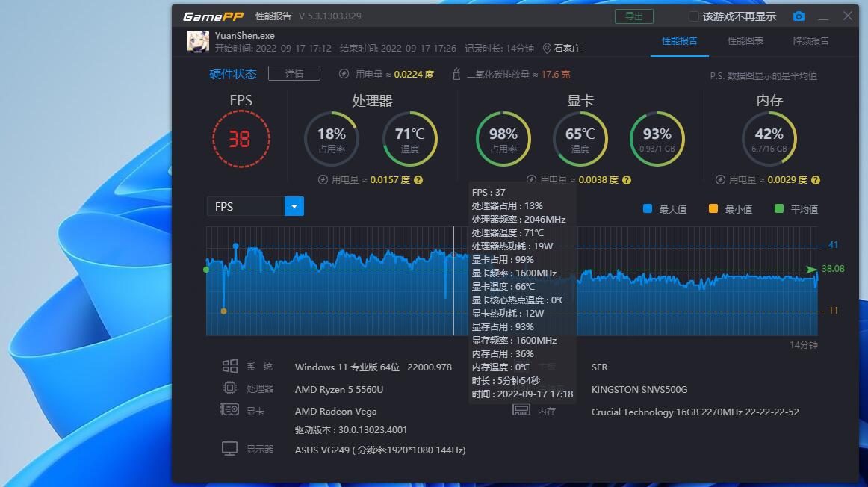Click the 内存 (Memory) icon near KINGSTON entry
Viewport: 868px width, 487px height.
click(521, 410)
